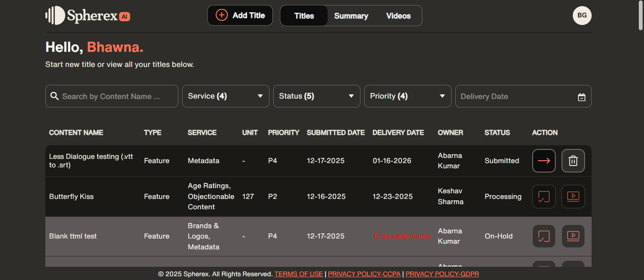Open video player icon for Blank ttml test
The image size is (644, 280).
[573, 236]
